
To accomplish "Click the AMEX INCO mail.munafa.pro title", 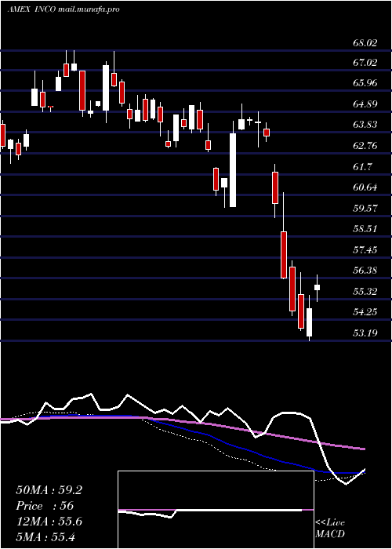I will pyautogui.click(x=64, y=9).
